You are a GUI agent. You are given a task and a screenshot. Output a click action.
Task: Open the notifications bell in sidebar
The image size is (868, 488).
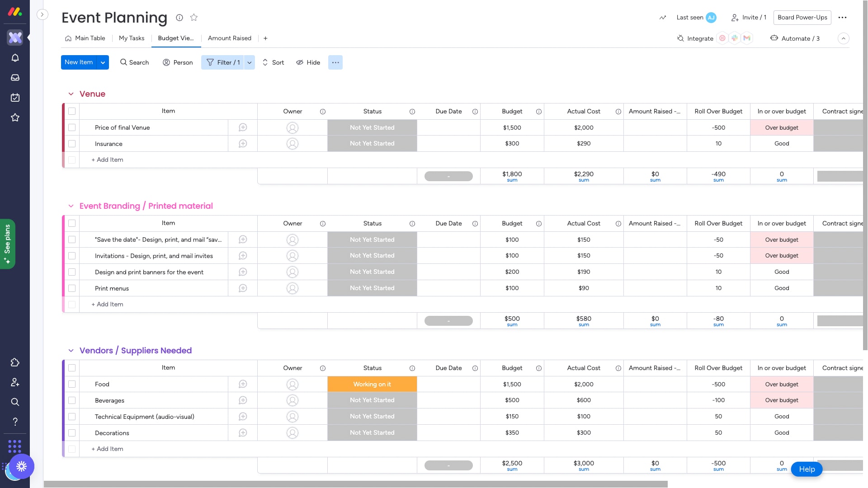pos(15,57)
